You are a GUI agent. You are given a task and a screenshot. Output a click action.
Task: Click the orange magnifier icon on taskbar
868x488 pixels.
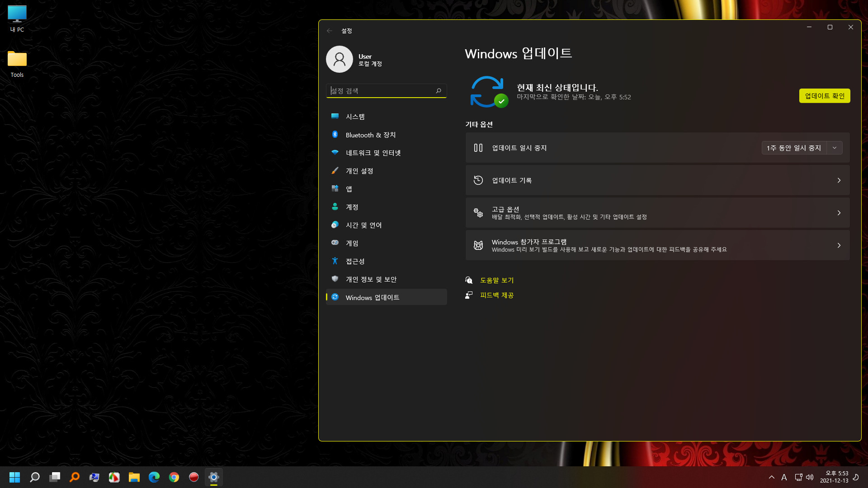(75, 477)
